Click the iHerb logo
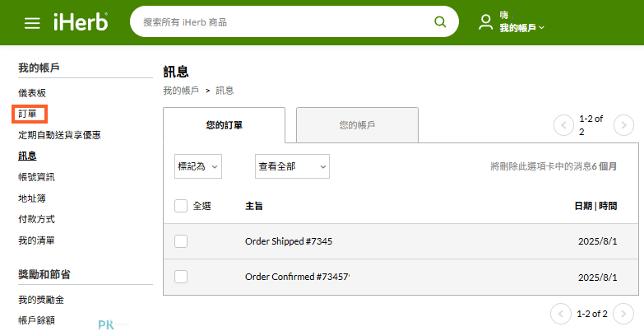 [x=81, y=22]
